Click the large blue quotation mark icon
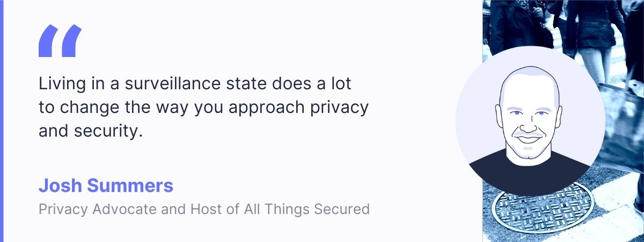This screenshot has height=242, width=644. [60, 41]
